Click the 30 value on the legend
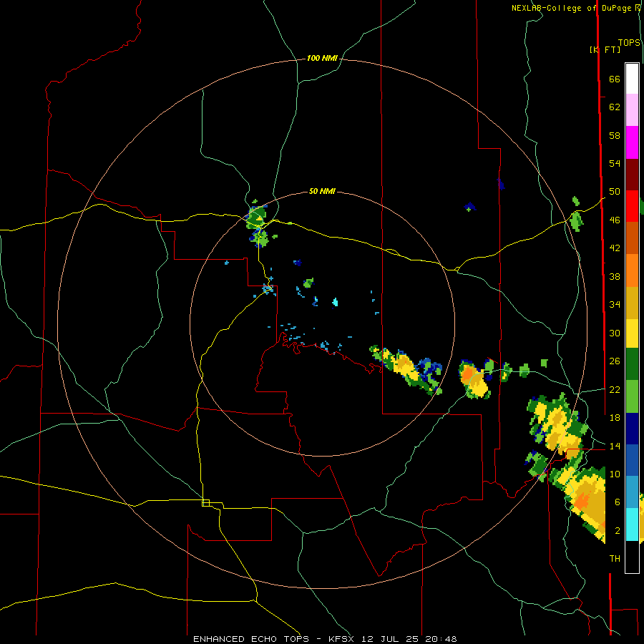Viewport: 644px width, 644px height. point(615,333)
